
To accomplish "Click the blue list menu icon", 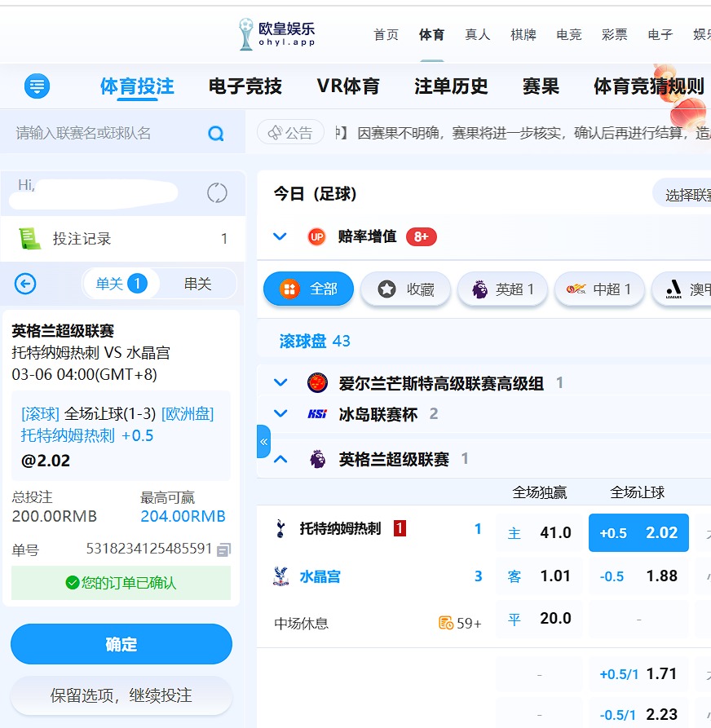I will (x=37, y=86).
